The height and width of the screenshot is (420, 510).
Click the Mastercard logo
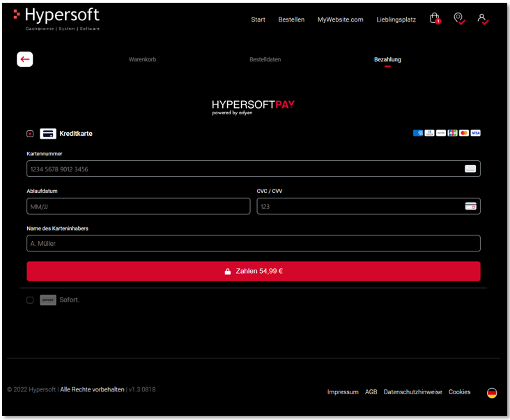(464, 133)
